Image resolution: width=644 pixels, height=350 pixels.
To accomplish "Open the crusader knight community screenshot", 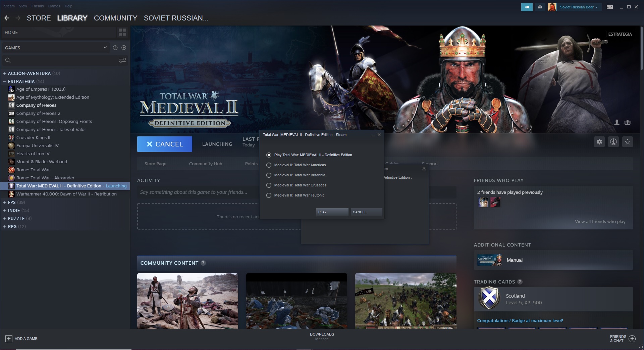I will click(187, 301).
